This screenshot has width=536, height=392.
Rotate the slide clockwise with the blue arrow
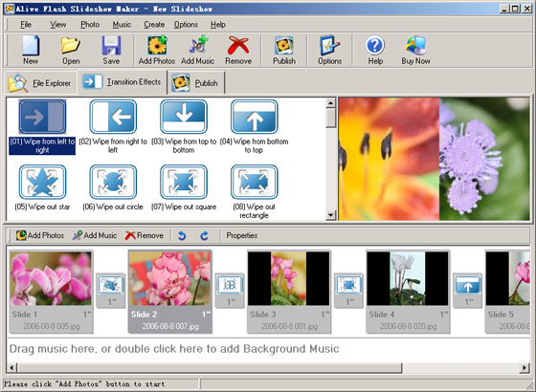pyautogui.click(x=205, y=235)
